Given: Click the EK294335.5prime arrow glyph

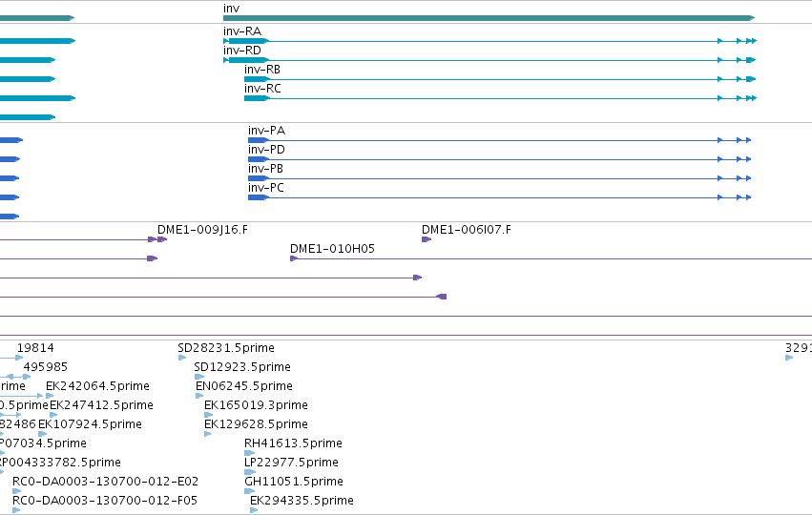Looking at the screenshot, I should pyautogui.click(x=254, y=510).
